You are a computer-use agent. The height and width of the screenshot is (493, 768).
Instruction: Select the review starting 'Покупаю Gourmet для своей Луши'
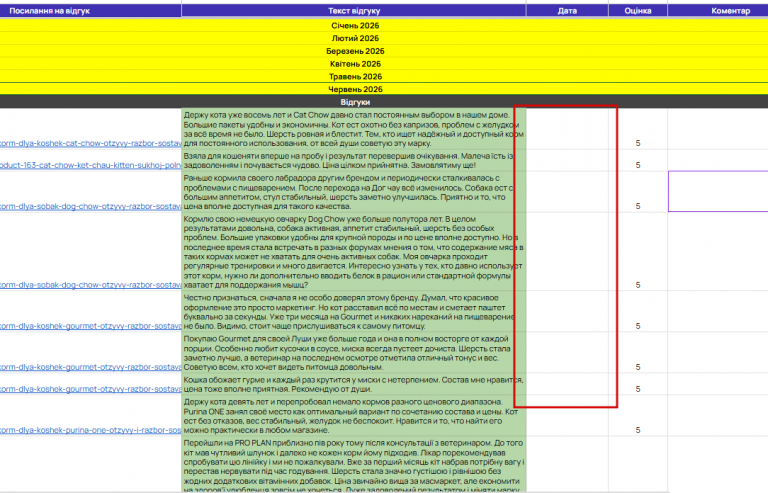[354, 353]
